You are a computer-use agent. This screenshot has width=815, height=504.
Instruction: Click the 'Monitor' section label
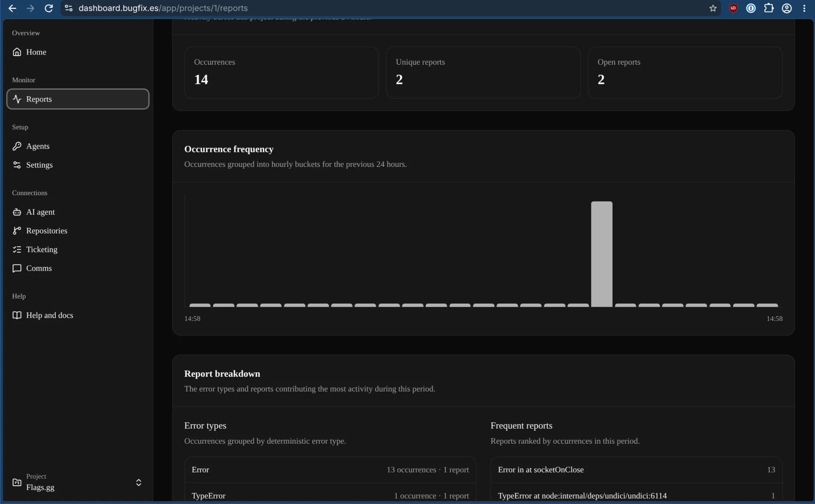(x=24, y=80)
